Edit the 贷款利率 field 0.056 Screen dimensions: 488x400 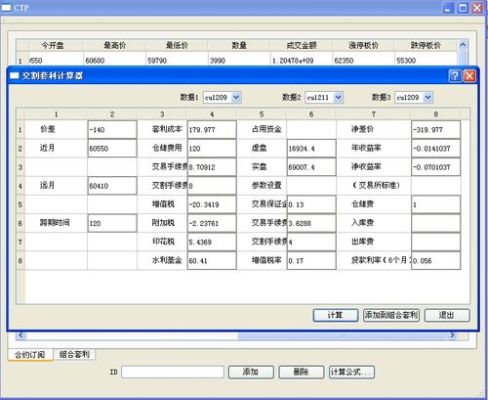click(x=436, y=260)
